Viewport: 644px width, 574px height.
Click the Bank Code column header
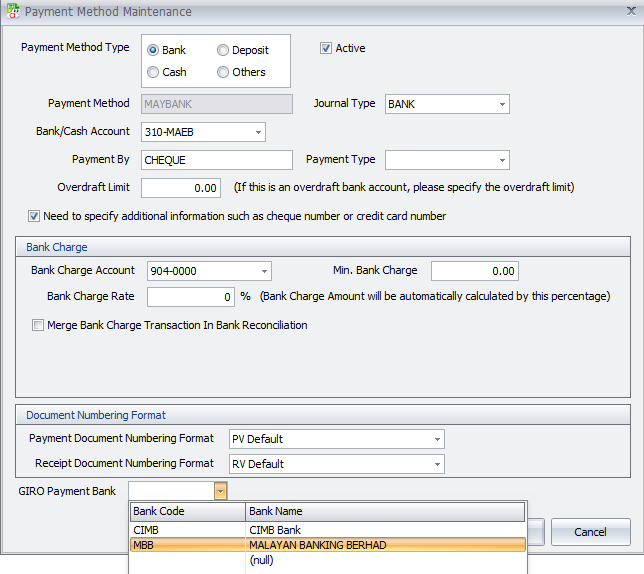(188, 512)
